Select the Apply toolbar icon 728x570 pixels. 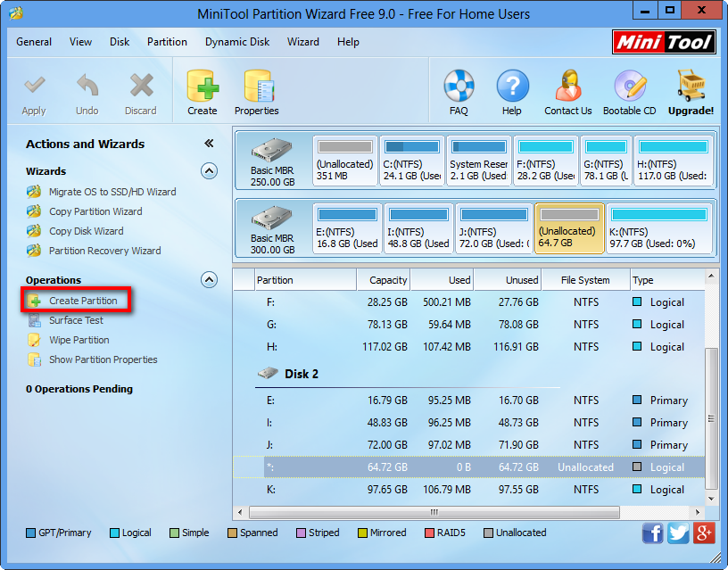34,92
